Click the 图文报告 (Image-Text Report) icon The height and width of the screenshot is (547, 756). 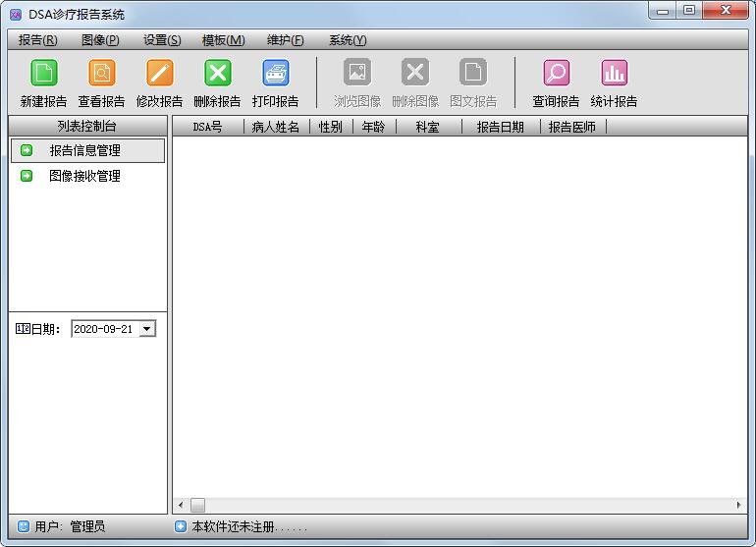[473, 74]
